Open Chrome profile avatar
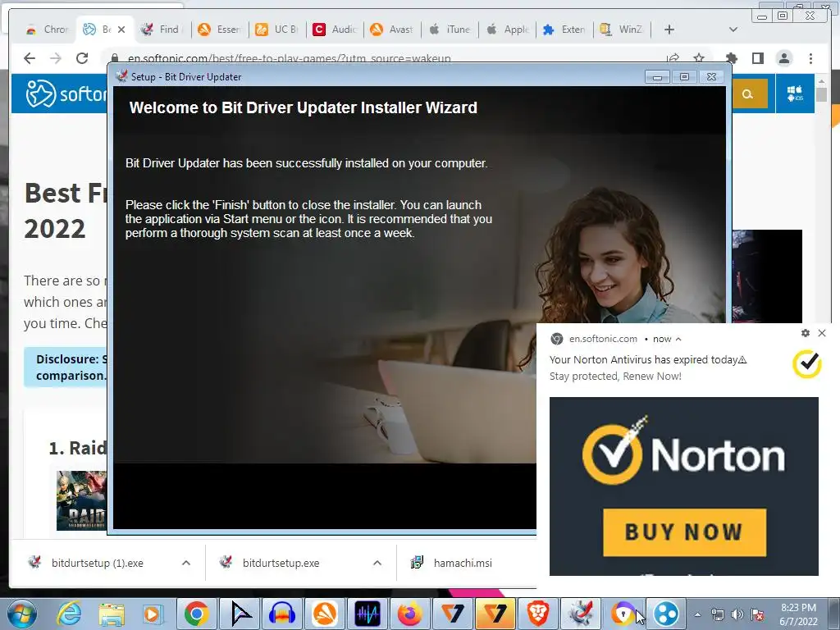 [784, 58]
